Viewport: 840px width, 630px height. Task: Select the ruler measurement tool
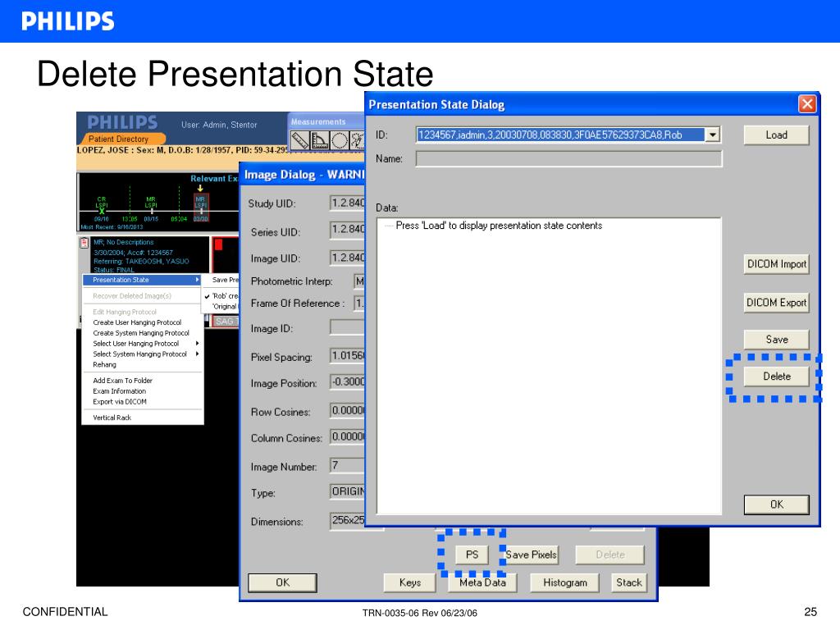click(x=299, y=140)
